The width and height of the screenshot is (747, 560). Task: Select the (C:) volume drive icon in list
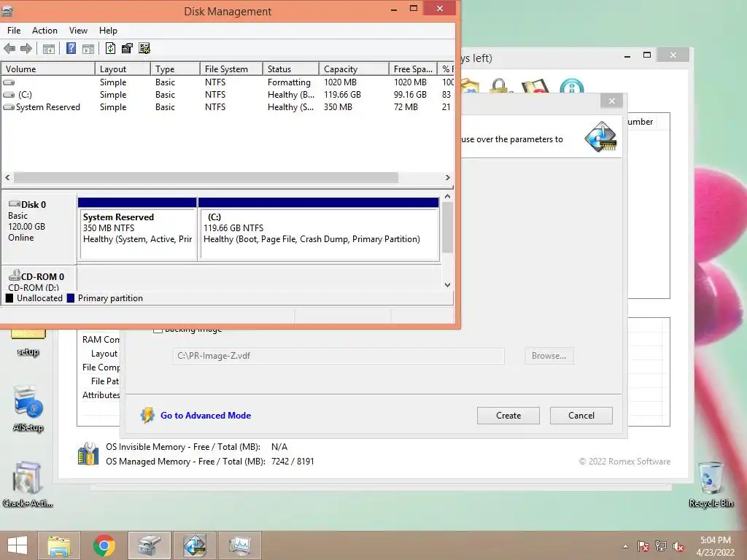[9, 95]
